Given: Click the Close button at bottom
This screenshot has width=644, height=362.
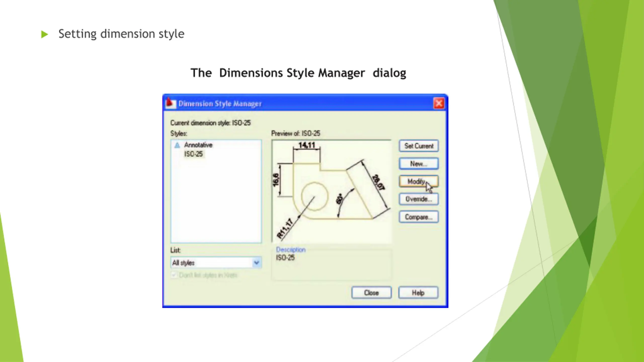Looking at the screenshot, I should [x=371, y=293].
